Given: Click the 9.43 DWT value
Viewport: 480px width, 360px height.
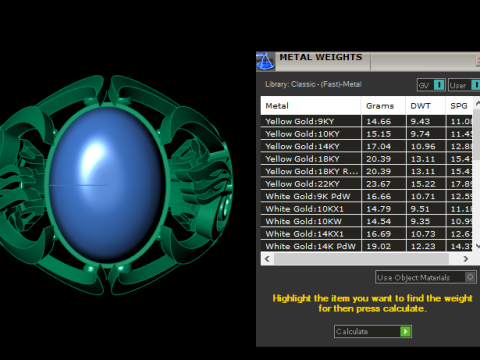Looking at the screenshot, I should click(x=420, y=121).
